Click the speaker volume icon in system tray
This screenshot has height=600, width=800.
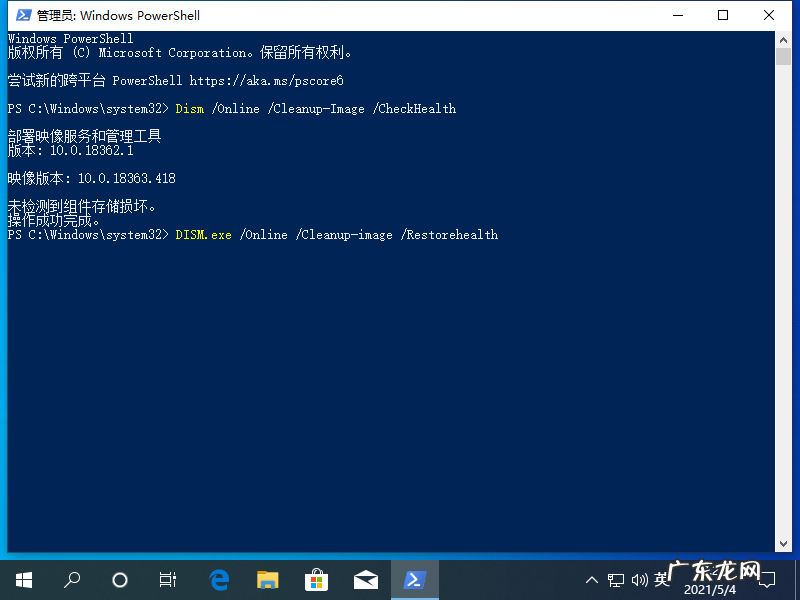tap(638, 579)
